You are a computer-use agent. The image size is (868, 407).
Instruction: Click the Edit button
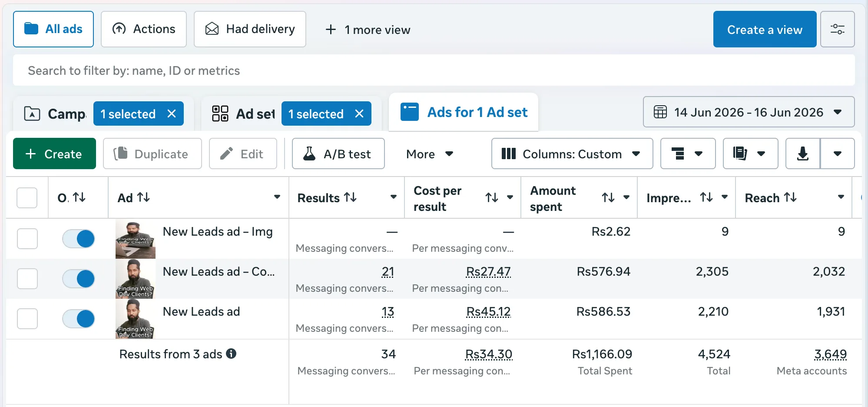click(243, 153)
